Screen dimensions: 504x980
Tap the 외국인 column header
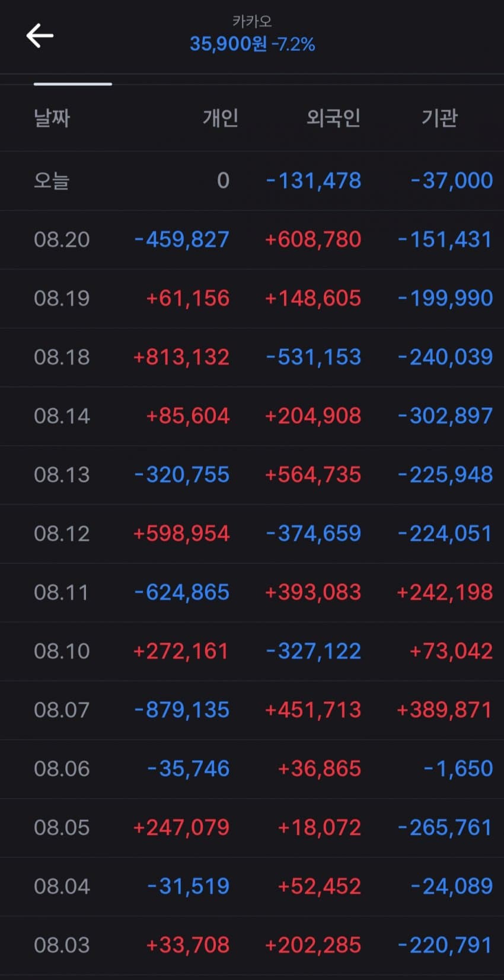point(334,117)
